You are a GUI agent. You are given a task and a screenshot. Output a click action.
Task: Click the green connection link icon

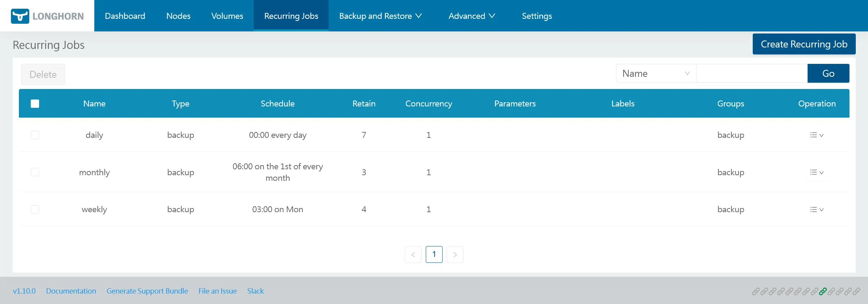click(823, 291)
